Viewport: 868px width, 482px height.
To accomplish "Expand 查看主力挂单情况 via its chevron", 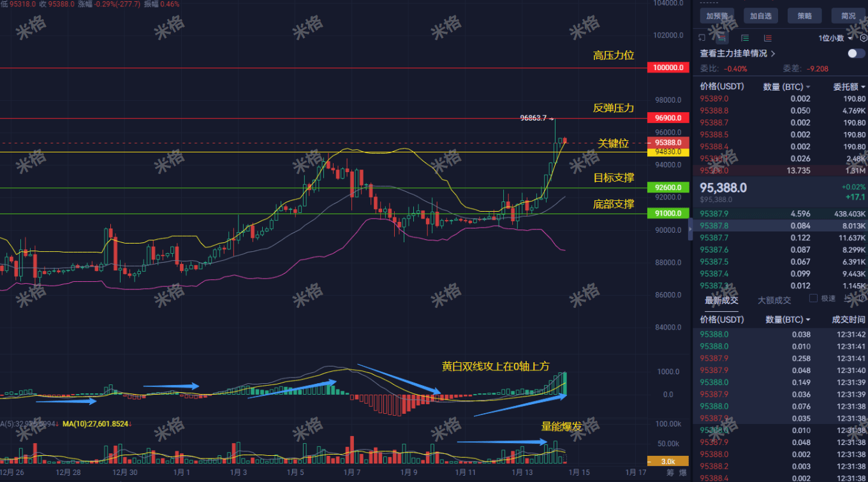I will [x=773, y=54].
